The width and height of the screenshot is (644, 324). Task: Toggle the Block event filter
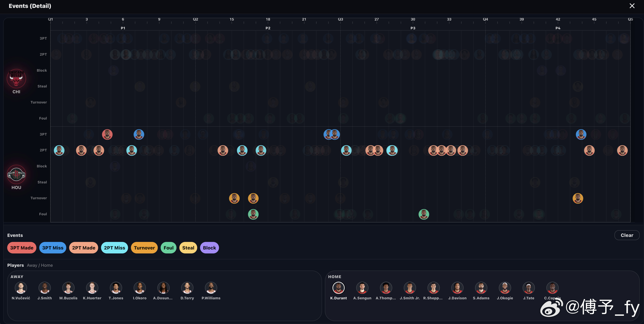pos(209,248)
